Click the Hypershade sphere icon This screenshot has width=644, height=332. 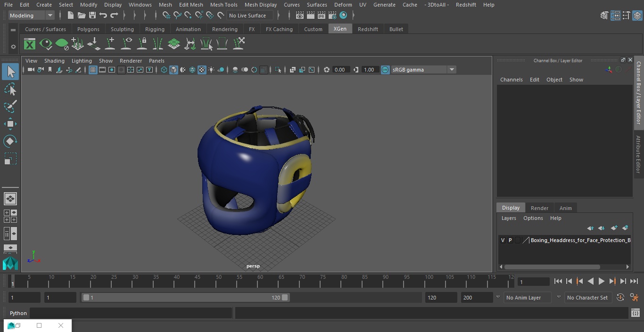click(x=343, y=16)
